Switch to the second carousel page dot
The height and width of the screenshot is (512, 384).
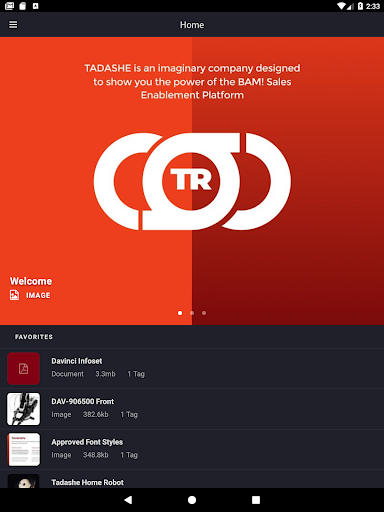(x=192, y=313)
